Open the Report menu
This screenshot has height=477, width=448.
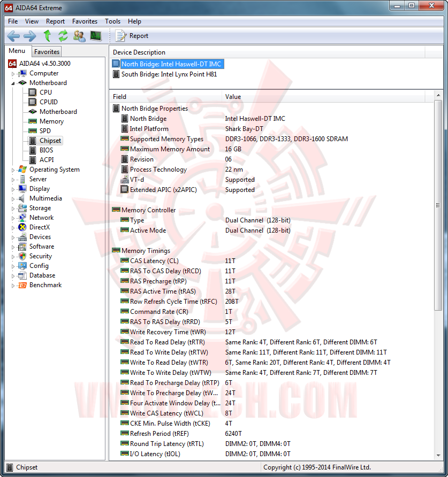(x=55, y=21)
